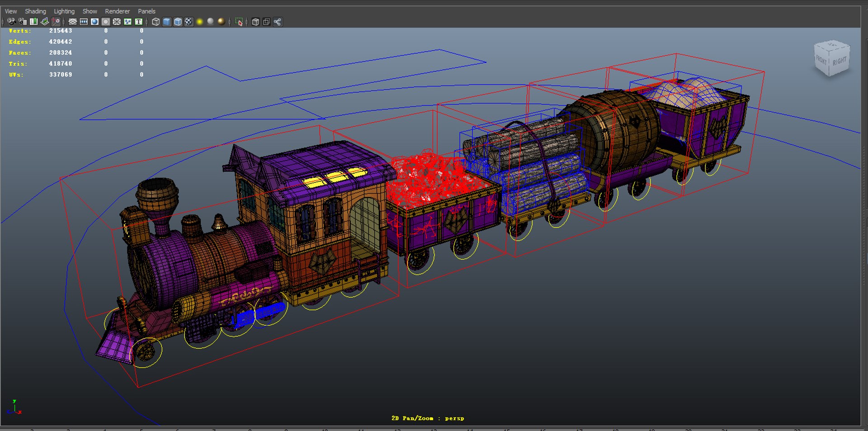
Task: Open the View menu
Action: (11, 11)
